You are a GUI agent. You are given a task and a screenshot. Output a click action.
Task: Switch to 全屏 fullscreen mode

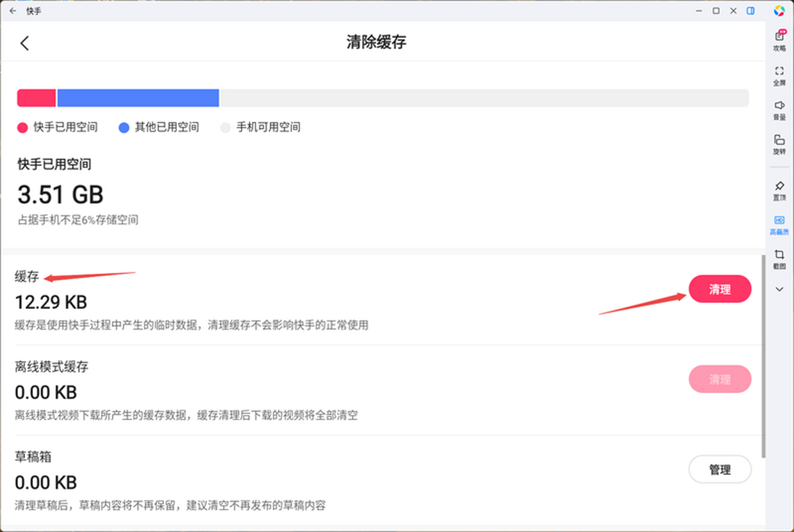[x=779, y=75]
